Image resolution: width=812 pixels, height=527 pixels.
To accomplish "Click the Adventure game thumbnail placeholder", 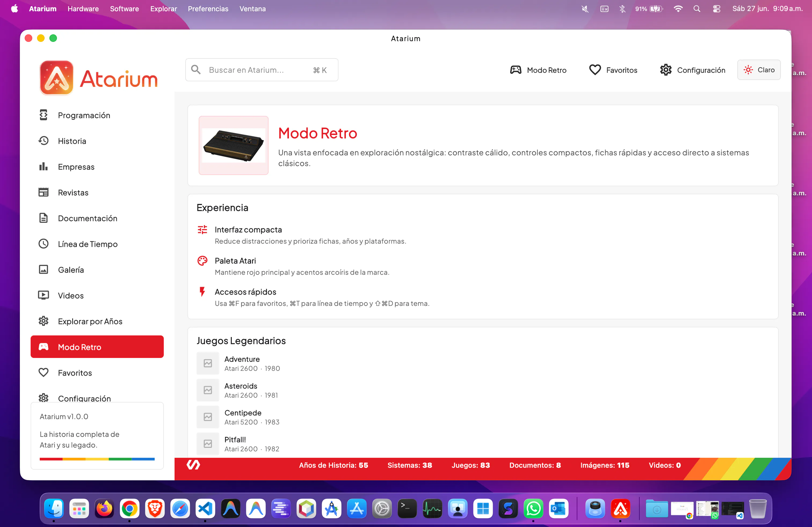I will [208, 363].
